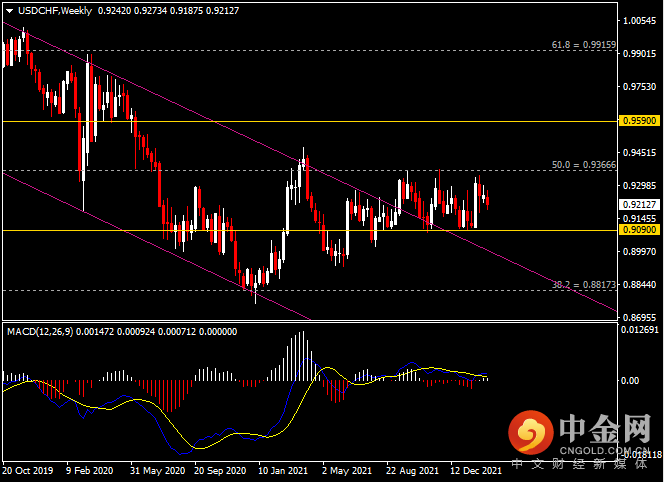Click the 0.86955 price scale value
The height and width of the screenshot is (482, 665).
coord(640,318)
